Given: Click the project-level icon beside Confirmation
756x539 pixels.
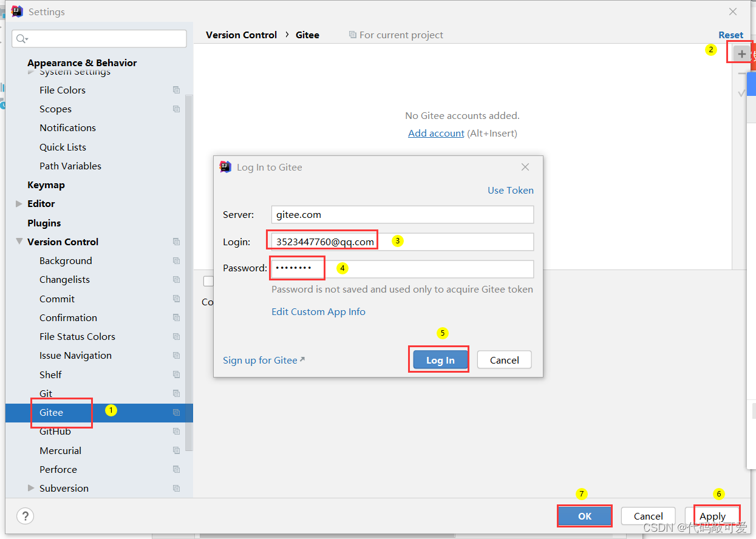Looking at the screenshot, I should point(176,317).
